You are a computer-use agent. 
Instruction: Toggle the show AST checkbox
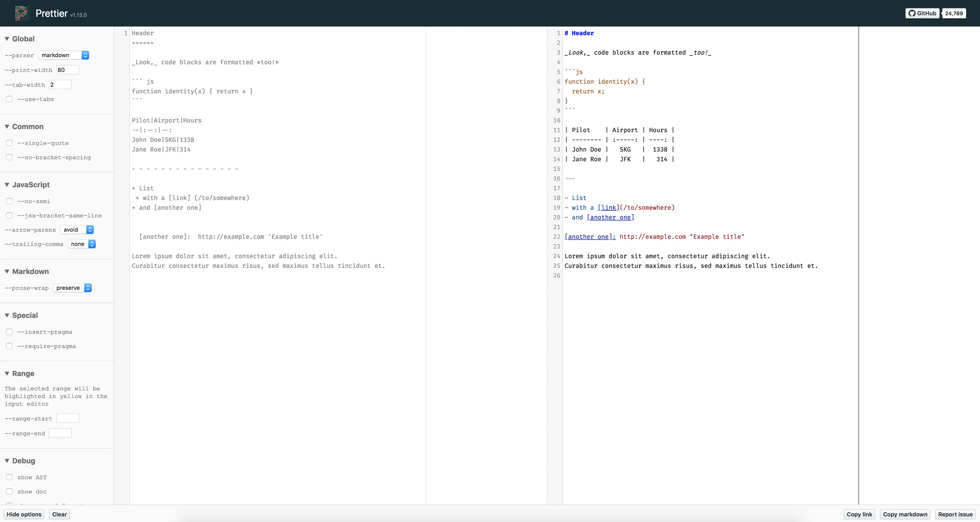pos(9,477)
